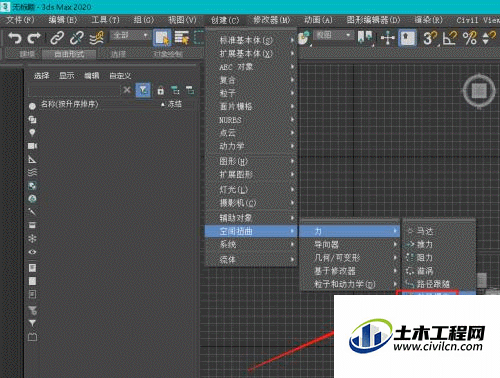
Task: Expand the 标准基本体(S) submenu
Action: coord(251,40)
